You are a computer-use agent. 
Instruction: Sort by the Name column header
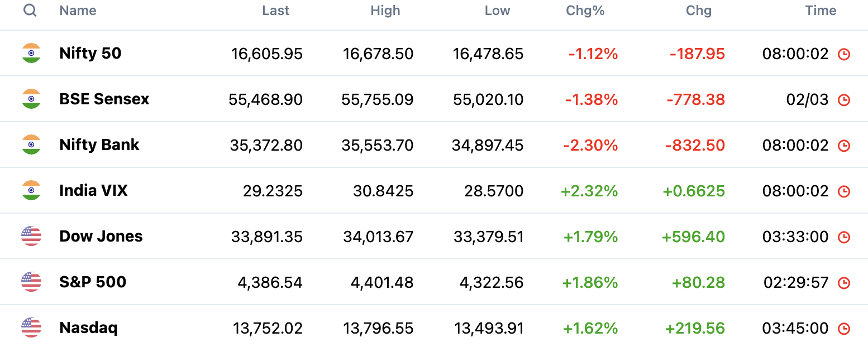[78, 11]
